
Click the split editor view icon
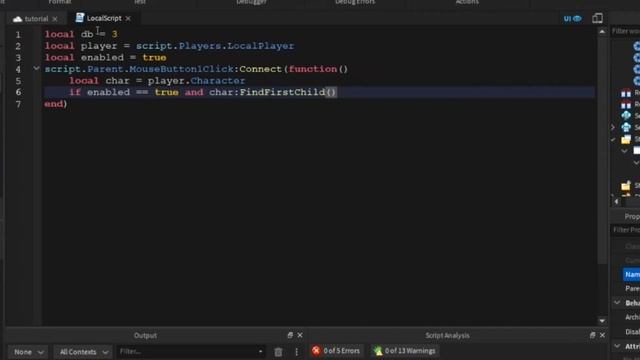597,18
